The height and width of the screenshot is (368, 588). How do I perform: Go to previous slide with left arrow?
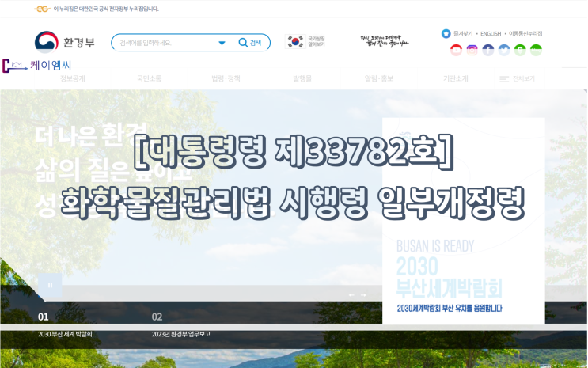[x=351, y=295]
